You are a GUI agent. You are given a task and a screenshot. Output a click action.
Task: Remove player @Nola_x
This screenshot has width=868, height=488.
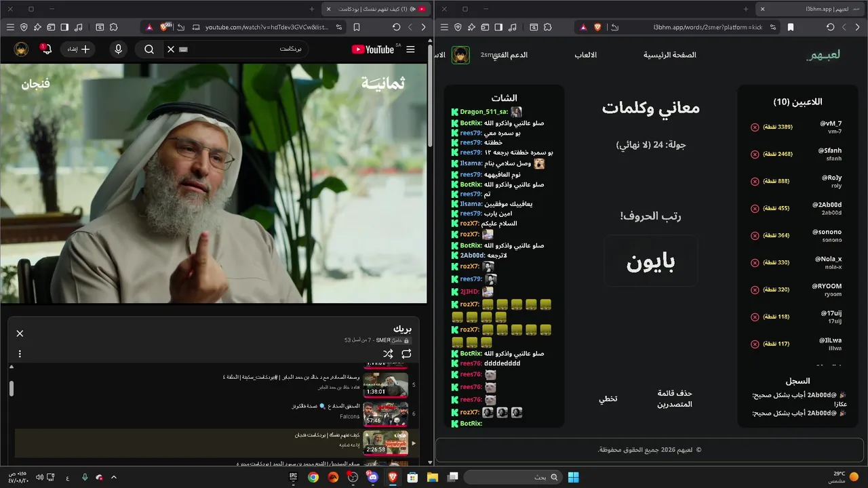[x=755, y=262]
